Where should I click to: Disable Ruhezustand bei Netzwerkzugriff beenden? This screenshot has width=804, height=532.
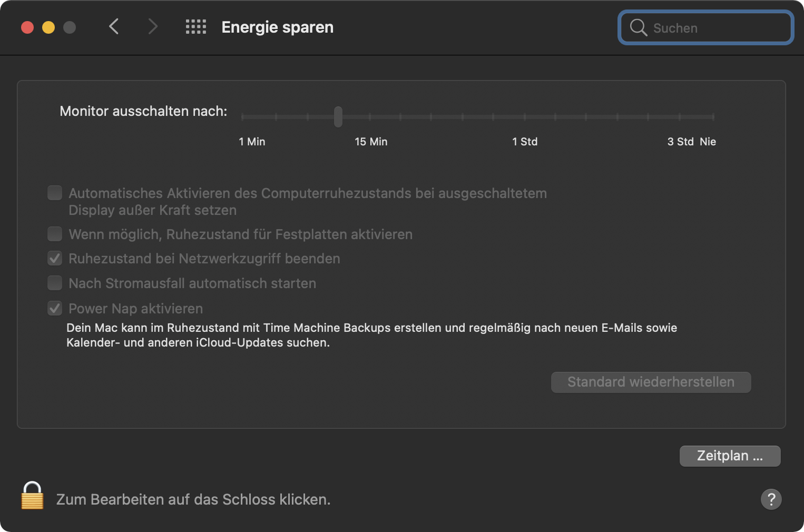pos(55,259)
